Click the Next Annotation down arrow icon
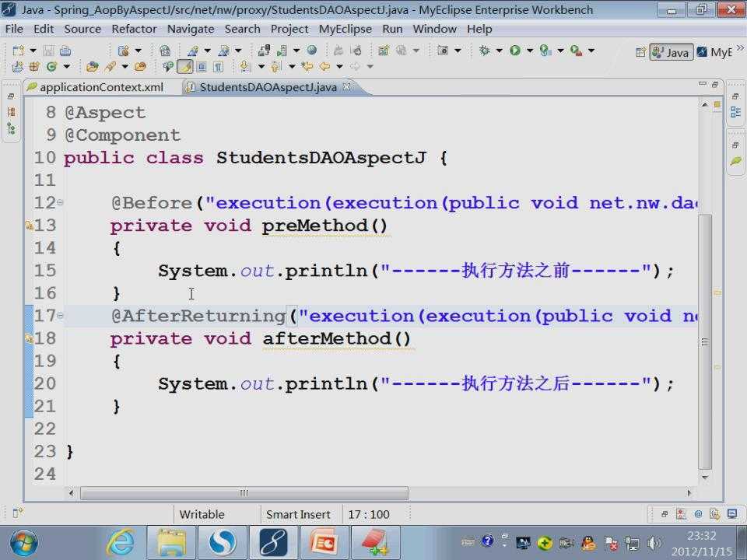This screenshot has width=747, height=560. coord(245,67)
